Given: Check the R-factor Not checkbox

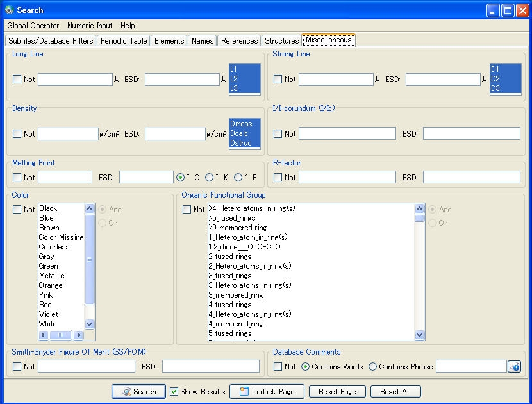Looking at the screenshot, I should tap(278, 177).
